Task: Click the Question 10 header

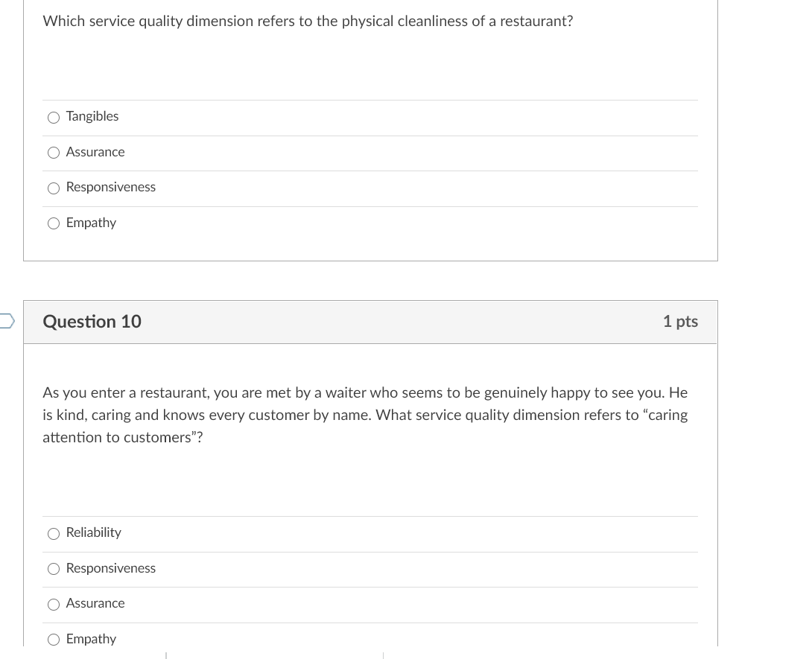Action: (x=92, y=322)
